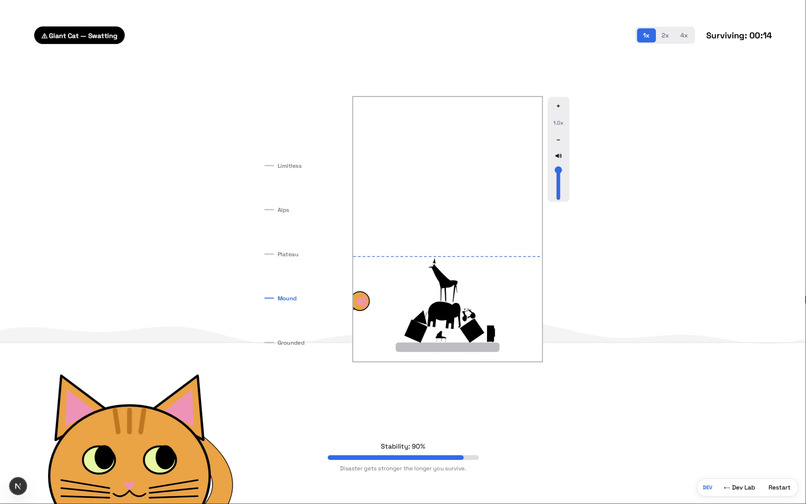
Task: Click the gray platform base
Action: pyautogui.click(x=447, y=347)
